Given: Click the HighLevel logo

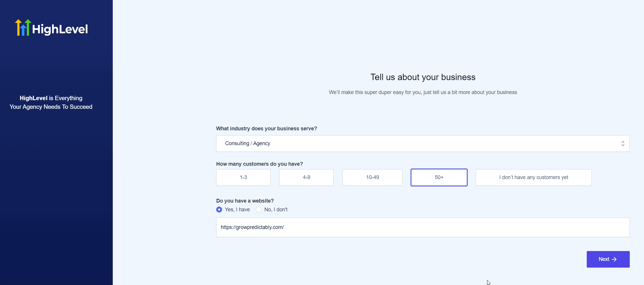Looking at the screenshot, I should point(51,28).
